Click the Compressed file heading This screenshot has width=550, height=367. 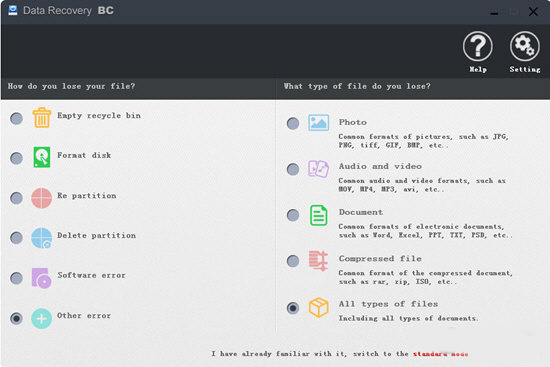pos(380,259)
